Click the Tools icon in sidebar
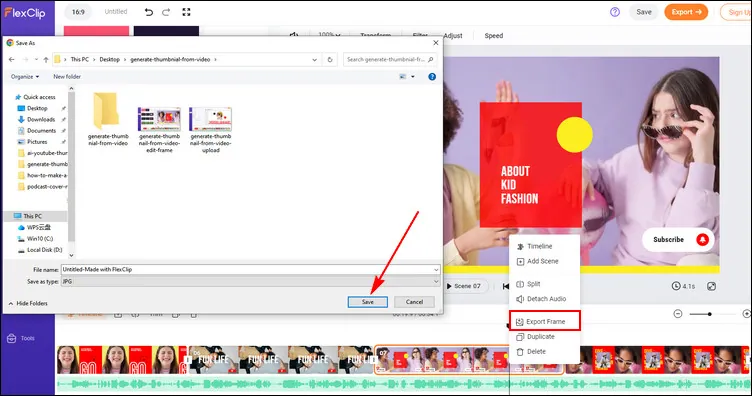Screen dimensions: 752x396 pos(12,338)
